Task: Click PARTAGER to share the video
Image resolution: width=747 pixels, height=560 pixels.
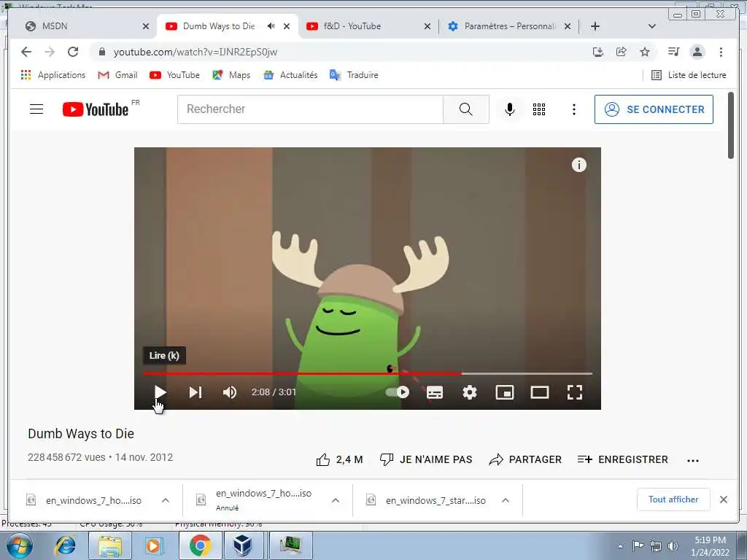Action: [x=525, y=459]
